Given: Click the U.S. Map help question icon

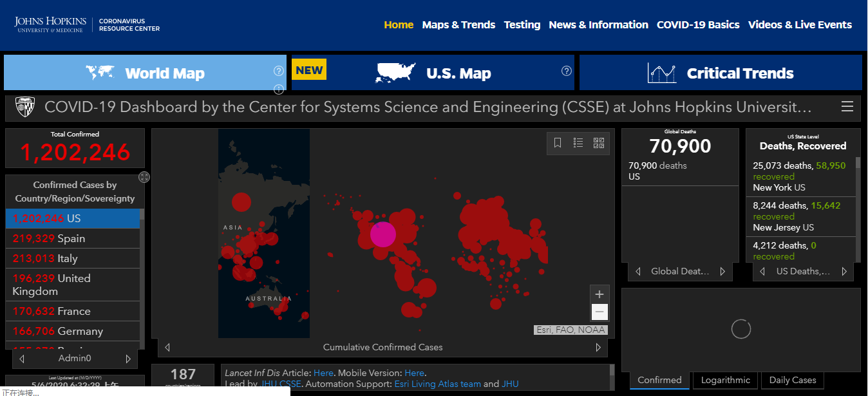Looking at the screenshot, I should [x=567, y=71].
